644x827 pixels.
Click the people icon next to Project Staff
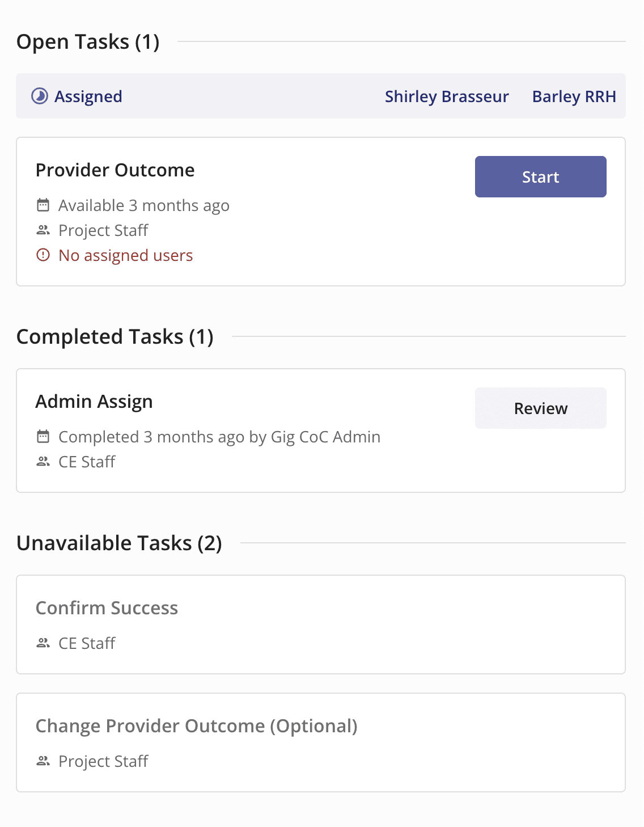point(43,230)
